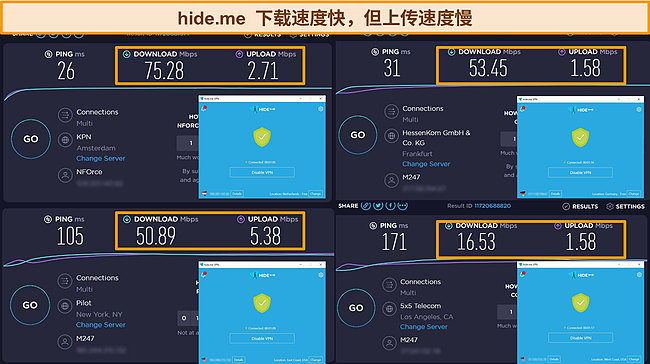The width and height of the screenshot is (650, 364).
Task: Click Connections icon in the New York panel
Action: pos(65,281)
